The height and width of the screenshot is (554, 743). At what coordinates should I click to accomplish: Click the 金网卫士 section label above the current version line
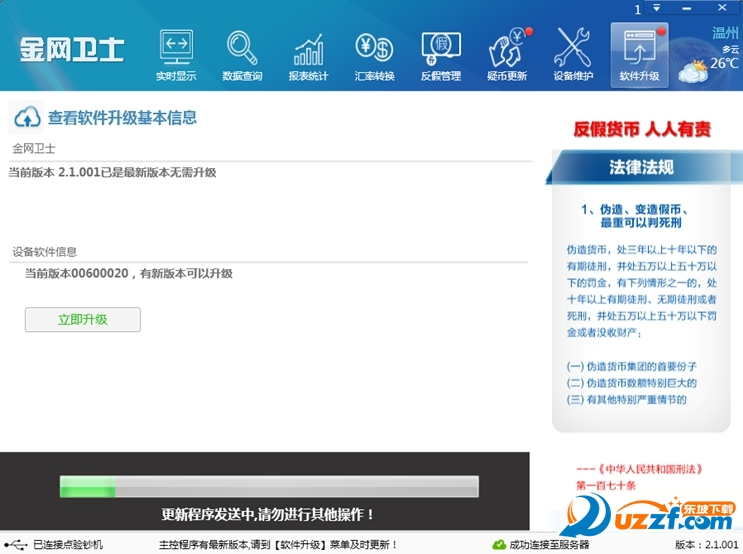pos(34,149)
